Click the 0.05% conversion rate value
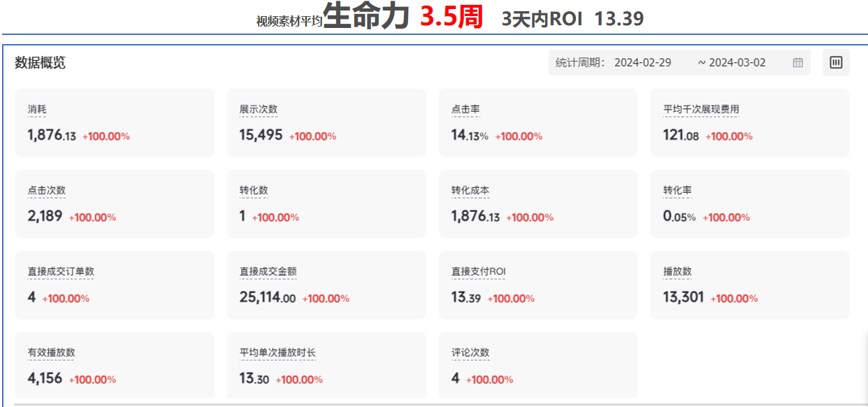Screen dimensions: 868x407 679,216
